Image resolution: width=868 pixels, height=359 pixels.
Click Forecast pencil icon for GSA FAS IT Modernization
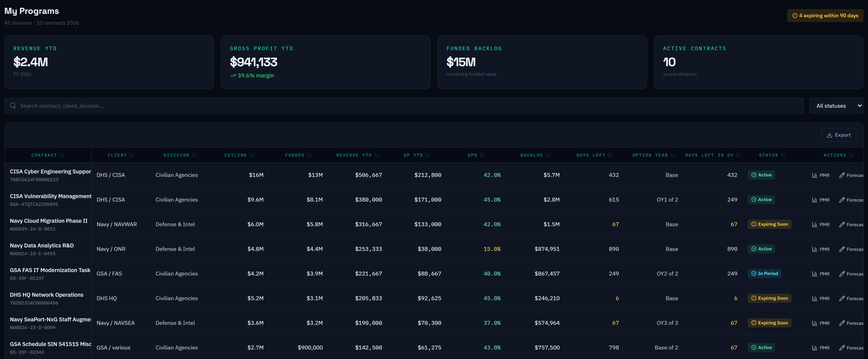[842, 273]
